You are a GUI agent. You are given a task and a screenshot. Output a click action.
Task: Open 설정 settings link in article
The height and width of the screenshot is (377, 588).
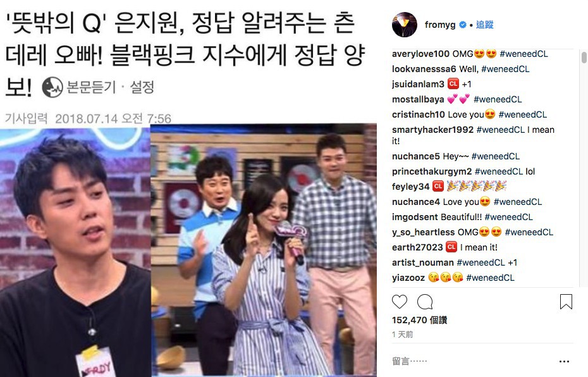142,87
